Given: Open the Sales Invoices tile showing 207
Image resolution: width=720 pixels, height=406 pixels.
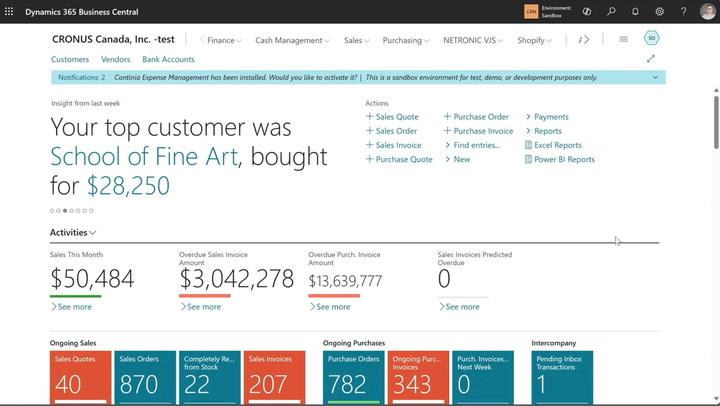Looking at the screenshot, I should click(x=275, y=378).
